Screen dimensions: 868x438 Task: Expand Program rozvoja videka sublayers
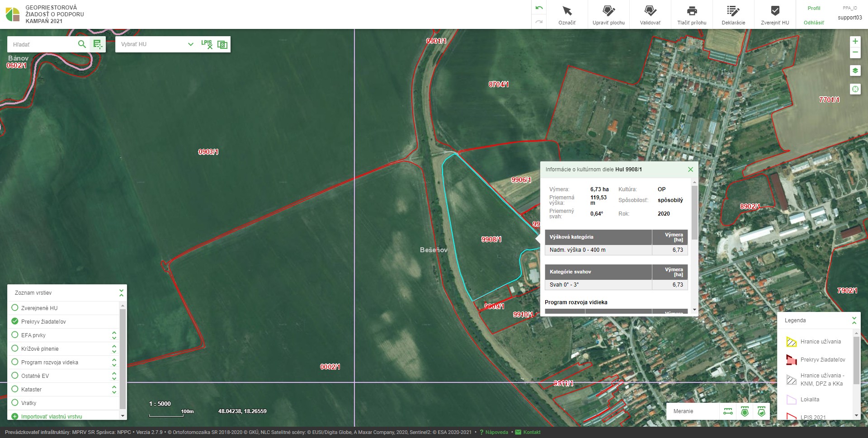(x=114, y=362)
